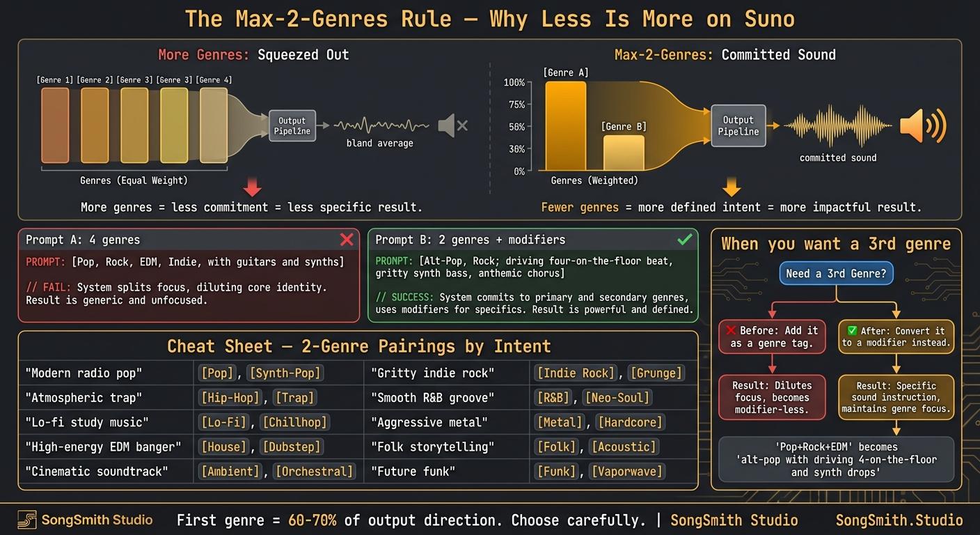
Task: Click the Genres (Weighted) axis label
Action: click(x=594, y=180)
